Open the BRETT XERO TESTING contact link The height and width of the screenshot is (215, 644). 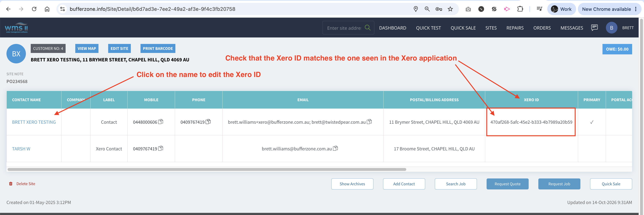point(34,122)
